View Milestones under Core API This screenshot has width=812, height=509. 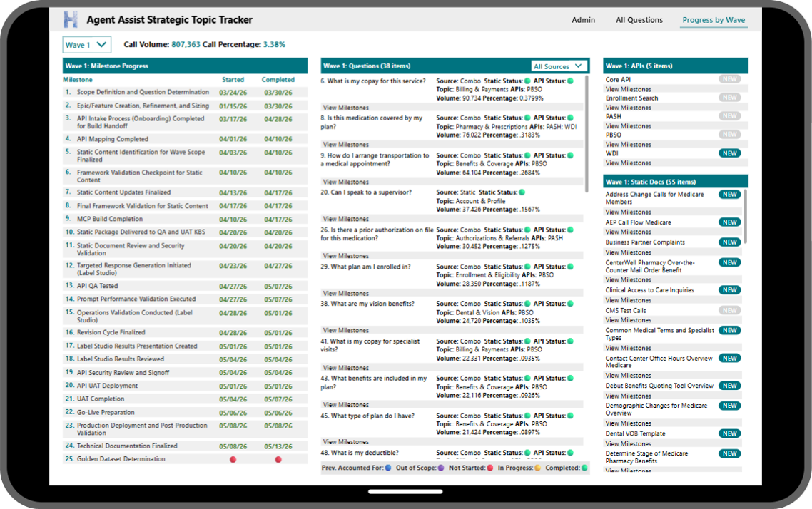coord(628,90)
